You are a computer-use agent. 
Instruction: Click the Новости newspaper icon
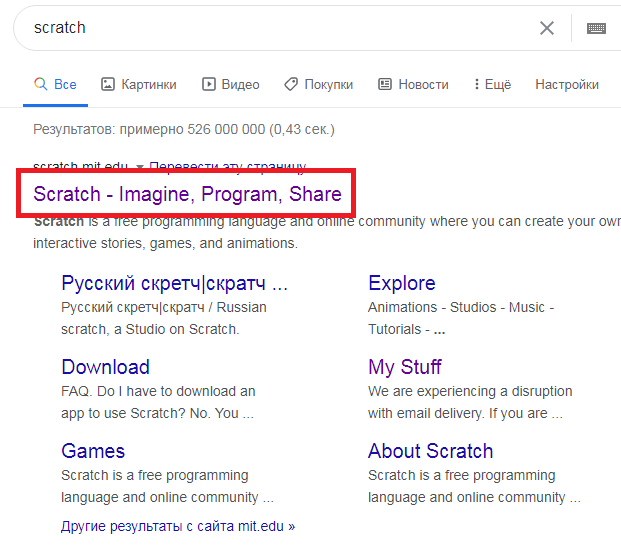point(385,84)
